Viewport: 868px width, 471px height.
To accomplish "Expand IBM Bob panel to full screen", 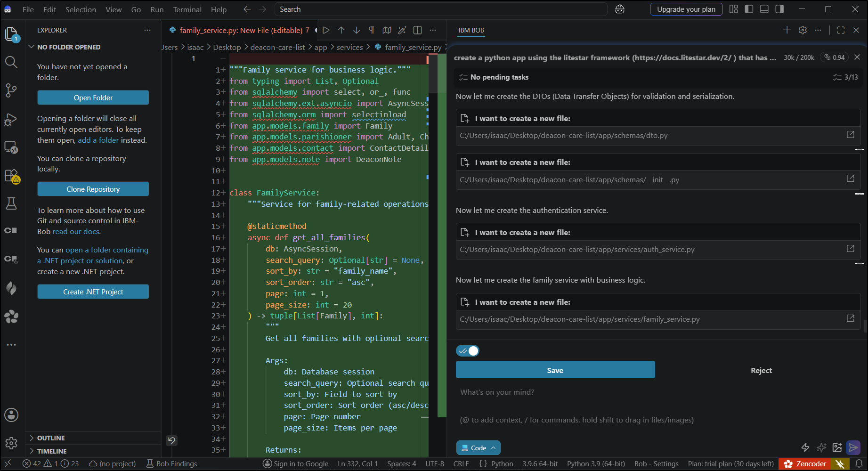I will pyautogui.click(x=841, y=30).
